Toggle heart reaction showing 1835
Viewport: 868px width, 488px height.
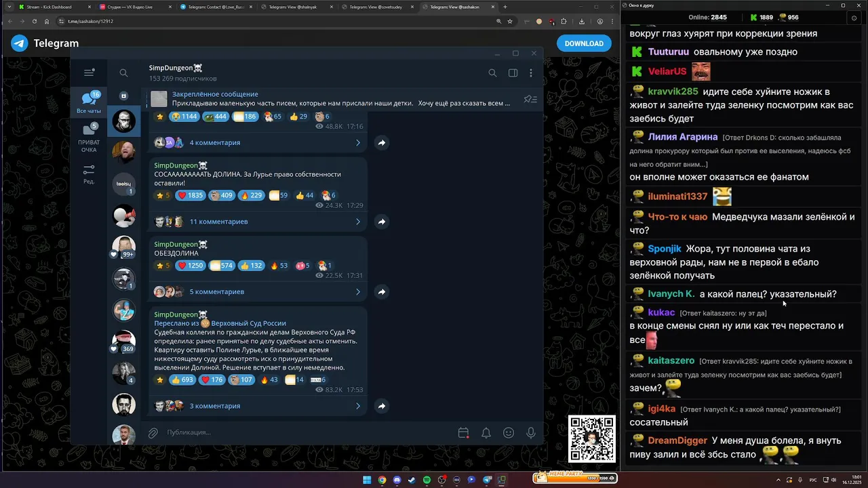tap(190, 195)
